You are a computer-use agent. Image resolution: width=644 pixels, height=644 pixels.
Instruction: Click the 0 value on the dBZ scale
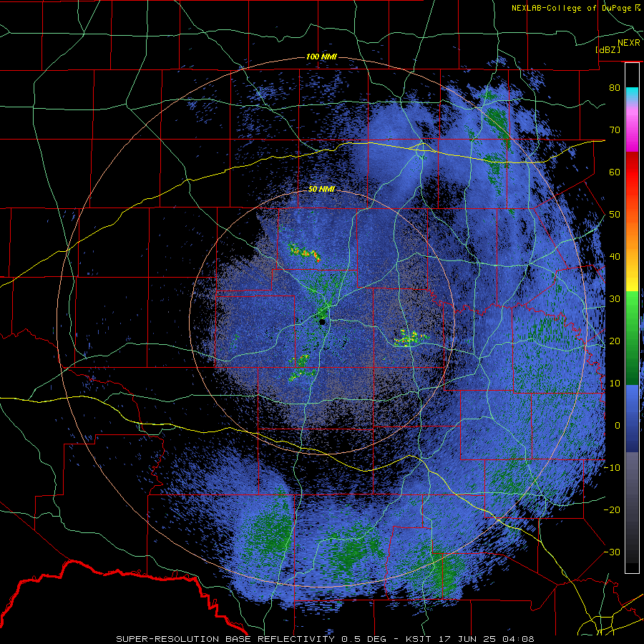pyautogui.click(x=618, y=426)
